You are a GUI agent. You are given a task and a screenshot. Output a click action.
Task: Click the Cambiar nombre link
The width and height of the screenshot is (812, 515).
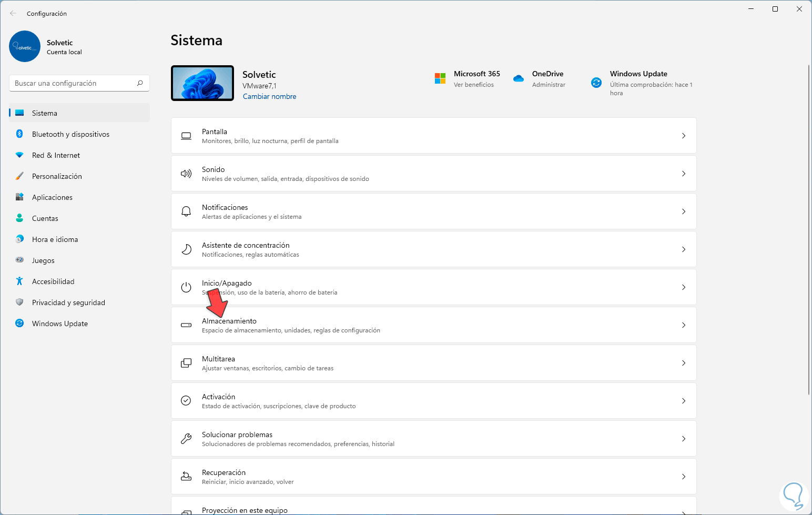269,97
